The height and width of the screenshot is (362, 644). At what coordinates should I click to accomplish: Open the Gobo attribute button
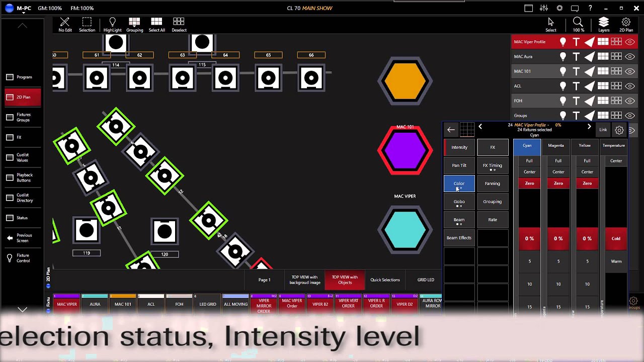pos(459,202)
